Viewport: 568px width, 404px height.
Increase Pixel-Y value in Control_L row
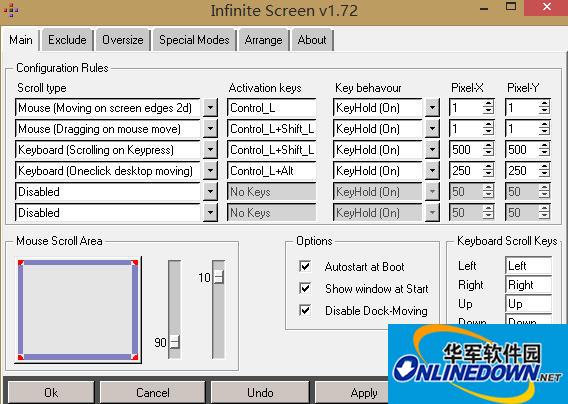point(544,104)
